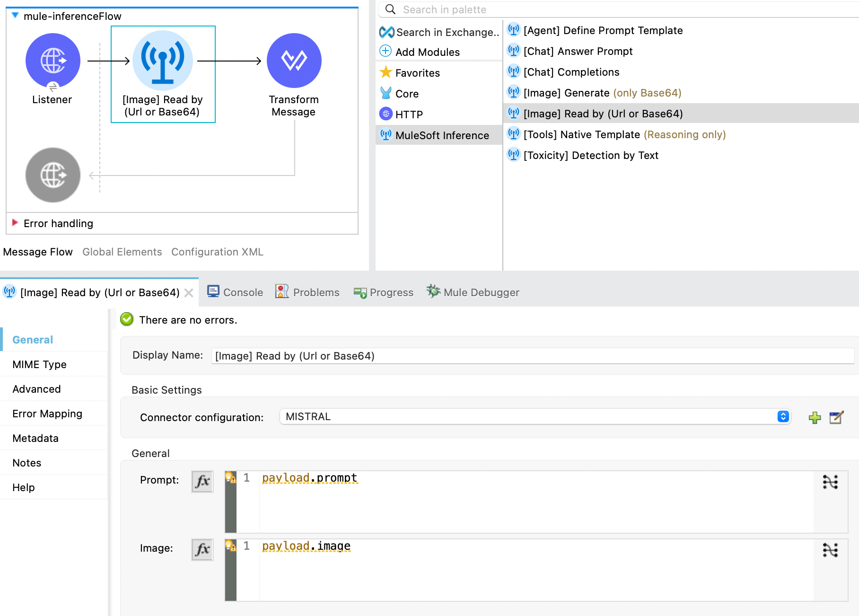
Task: Select the Transform Message component icon
Action: pyautogui.click(x=294, y=61)
